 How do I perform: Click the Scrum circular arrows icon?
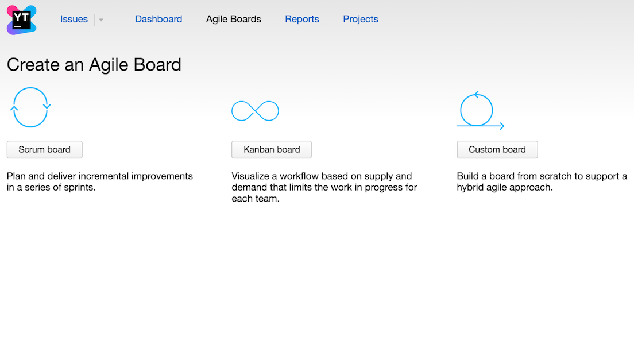(30, 107)
